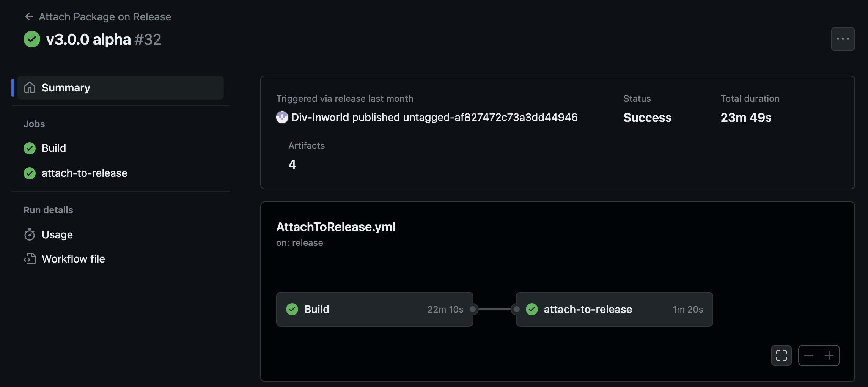Click the Div-Inworld avatar image
This screenshot has height=387, width=868.
tap(282, 117)
